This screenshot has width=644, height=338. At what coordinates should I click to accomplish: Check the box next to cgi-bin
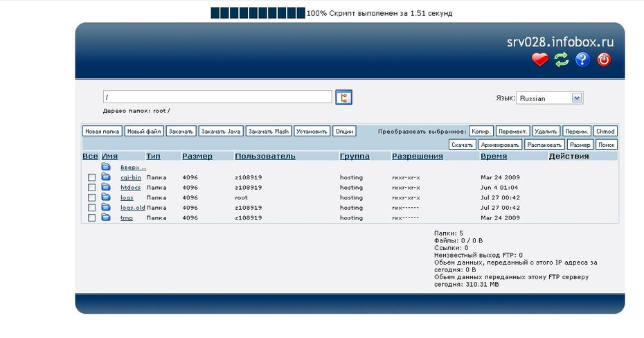pos(91,177)
